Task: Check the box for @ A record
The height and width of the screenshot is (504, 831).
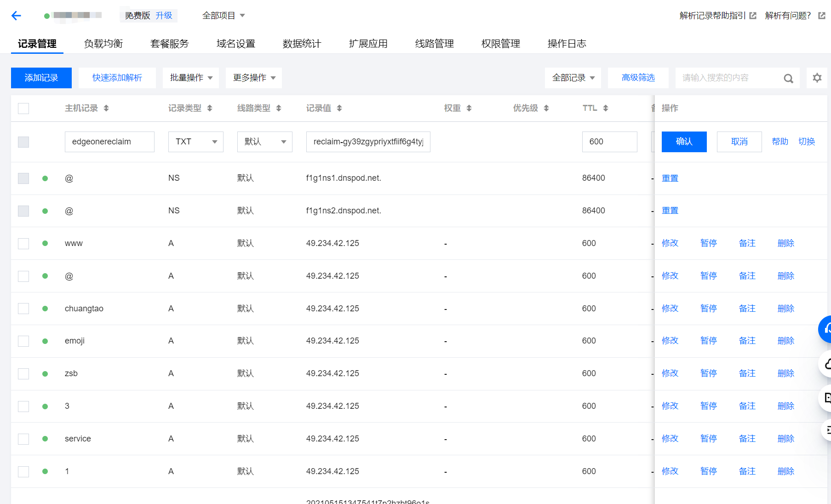Action: point(23,276)
